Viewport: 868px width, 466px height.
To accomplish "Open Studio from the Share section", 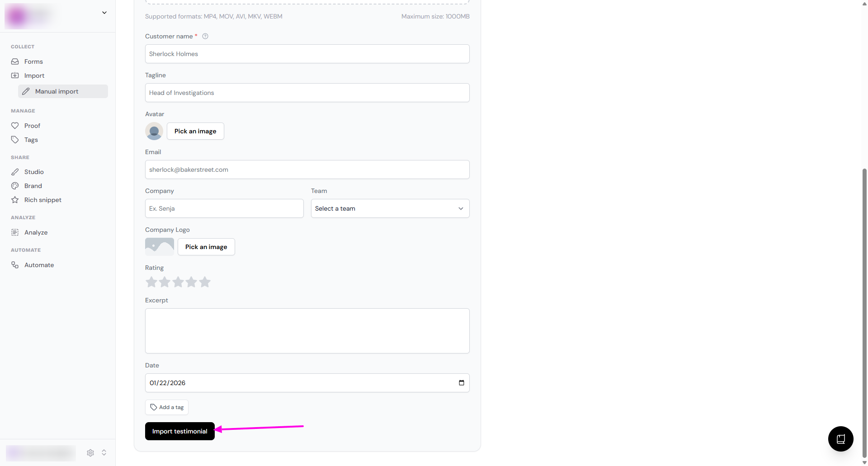I will (x=34, y=172).
